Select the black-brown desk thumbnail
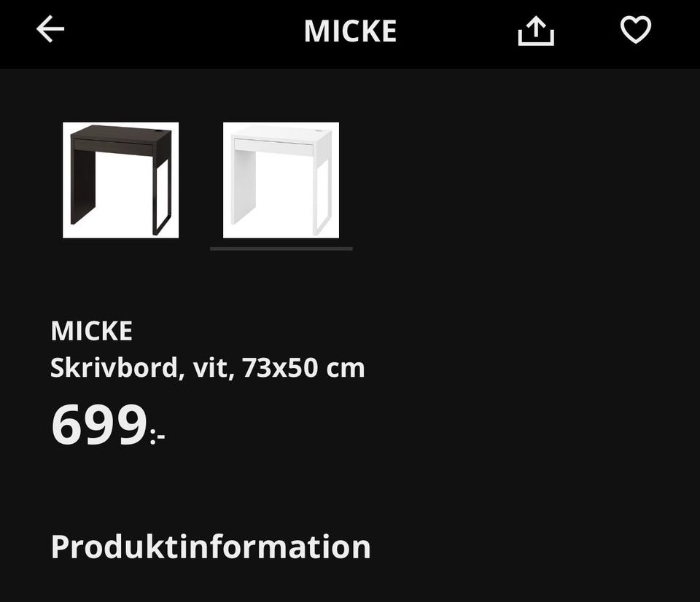 tap(120, 180)
